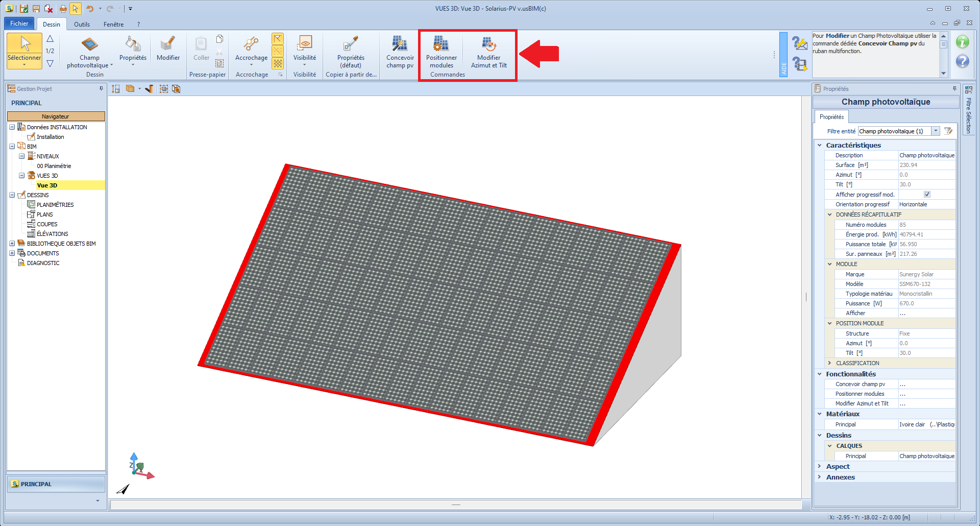The image size is (980, 526).
Task: Activate the Modifier pencil tool
Action: tap(168, 49)
